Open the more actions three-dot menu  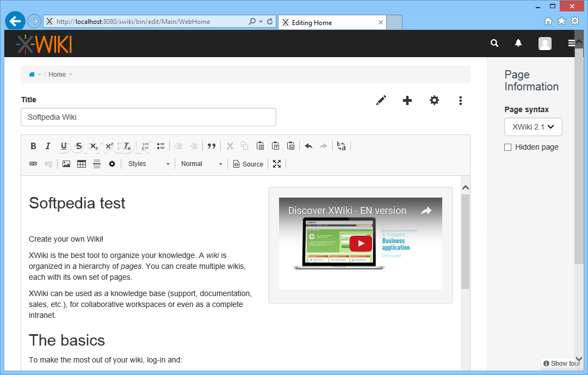[461, 100]
